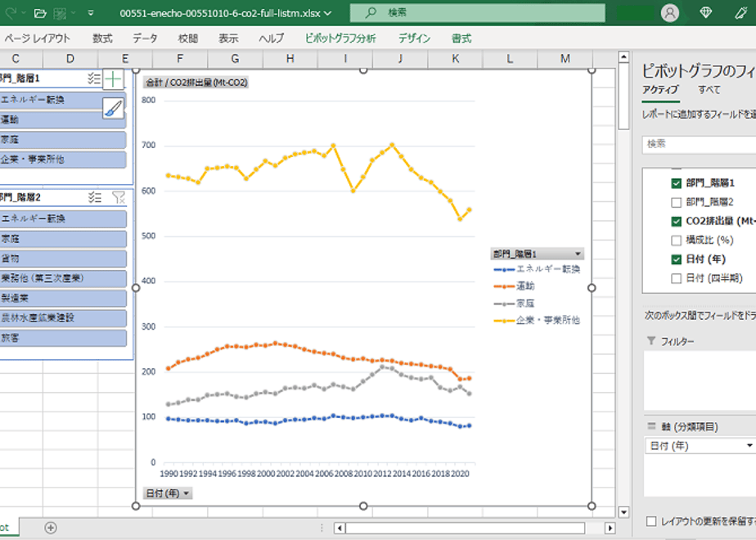Click the form icon beside the Open folder

coord(60,13)
